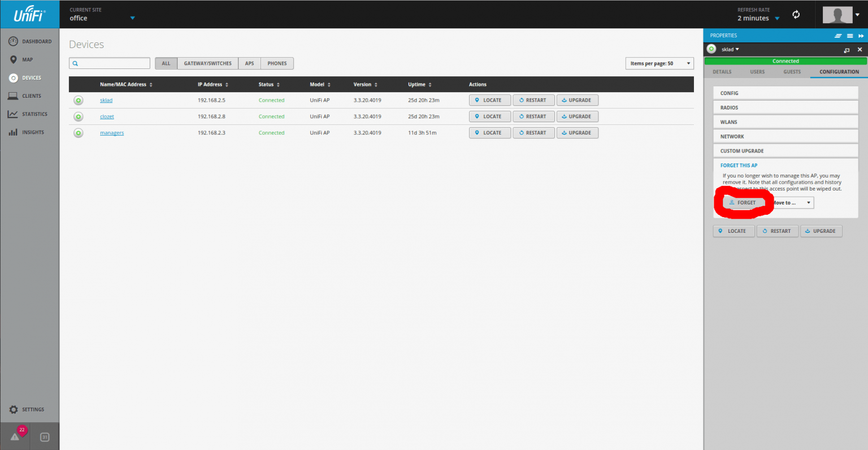Click LOCATE in Properties panel

pos(734,231)
